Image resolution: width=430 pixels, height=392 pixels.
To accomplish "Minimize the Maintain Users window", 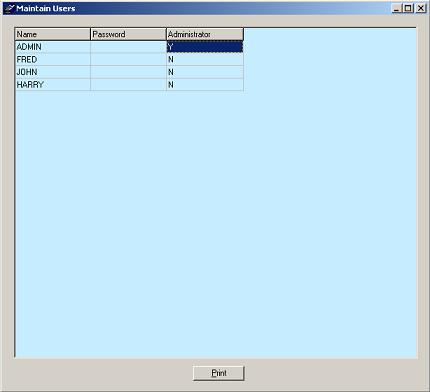I will [x=396, y=8].
